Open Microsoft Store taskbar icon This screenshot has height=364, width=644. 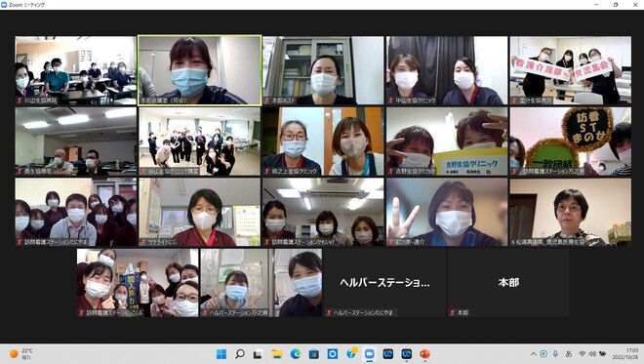point(314,353)
